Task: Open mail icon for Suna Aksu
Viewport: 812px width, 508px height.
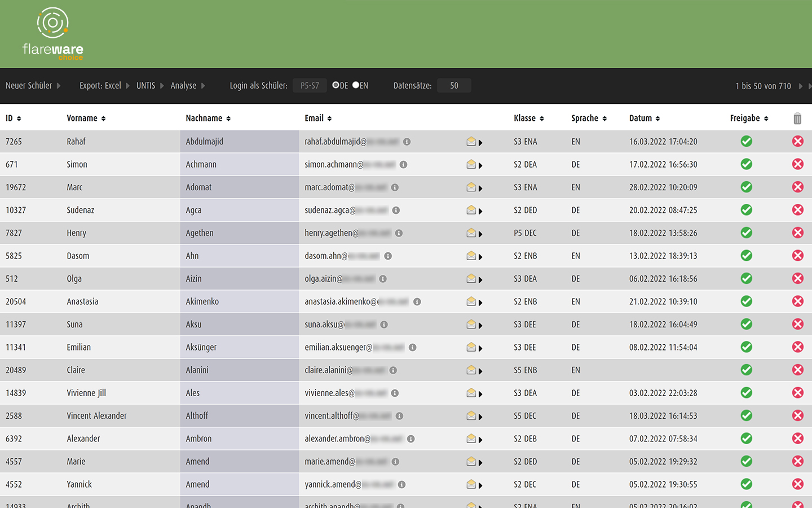Action: (471, 324)
